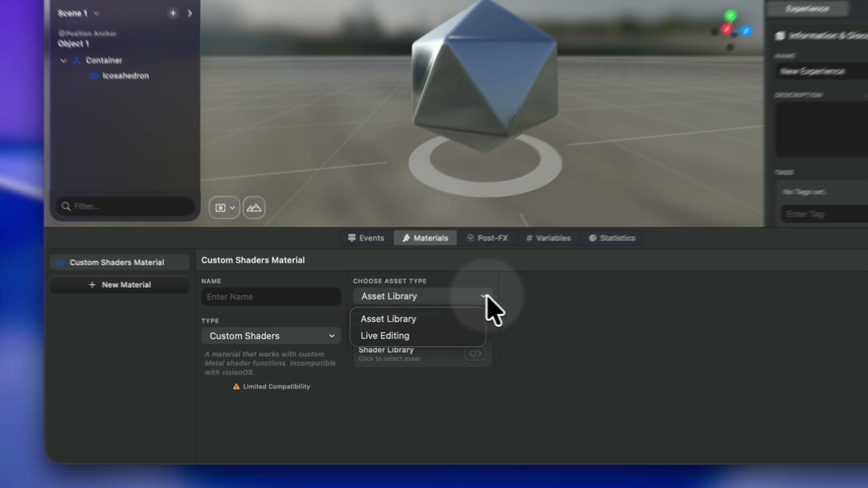Switch to the Events tab
Viewport: 868px width, 488px height.
coord(366,238)
